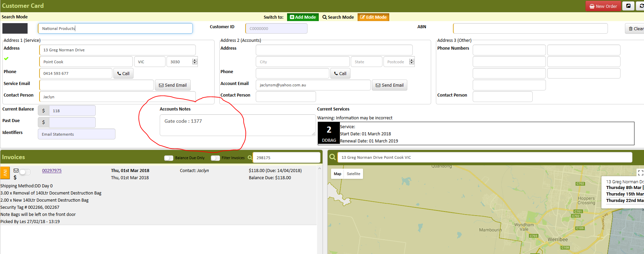
Task: Click the orange INV tag
Action: click(5, 173)
